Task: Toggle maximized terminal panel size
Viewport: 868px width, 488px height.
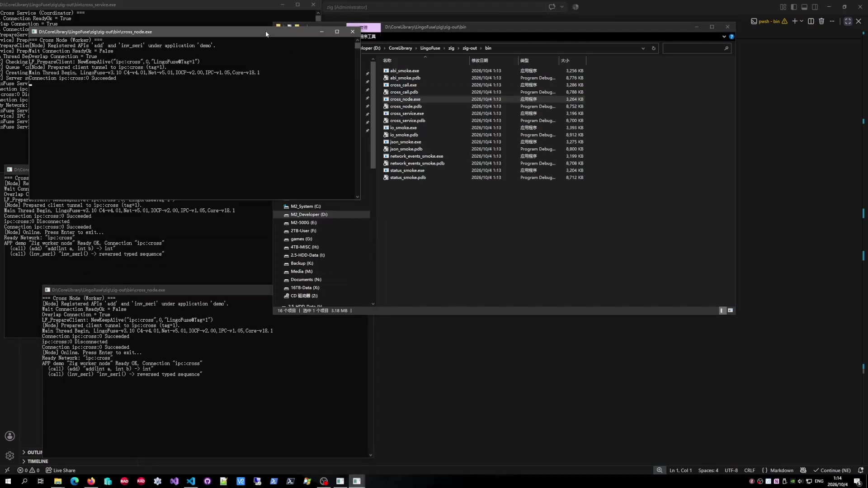Action: (848, 21)
